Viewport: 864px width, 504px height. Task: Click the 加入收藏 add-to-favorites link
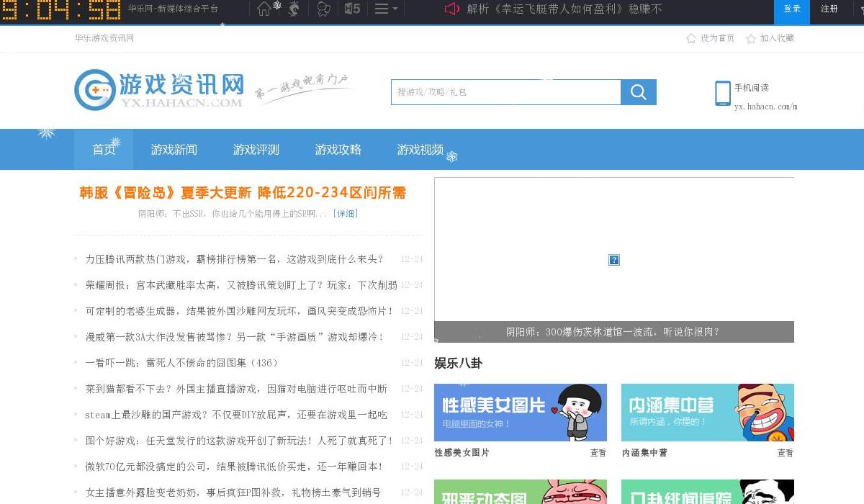(777, 38)
